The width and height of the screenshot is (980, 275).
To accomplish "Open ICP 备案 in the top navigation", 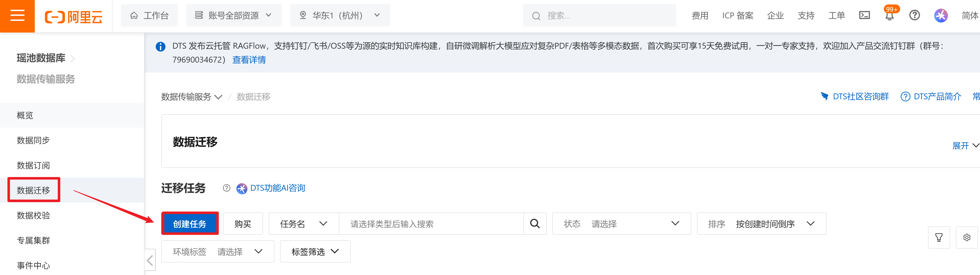I will 737,16.
